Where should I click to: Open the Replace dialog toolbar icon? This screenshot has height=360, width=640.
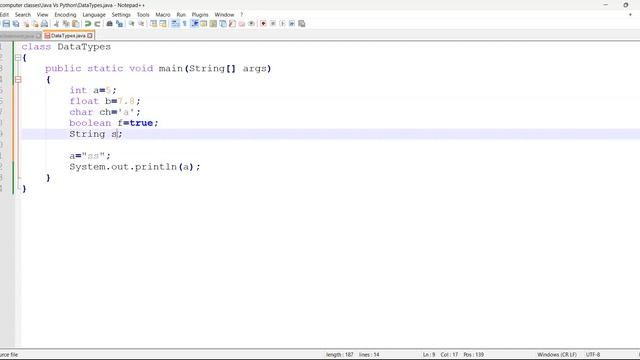tap(119, 24)
